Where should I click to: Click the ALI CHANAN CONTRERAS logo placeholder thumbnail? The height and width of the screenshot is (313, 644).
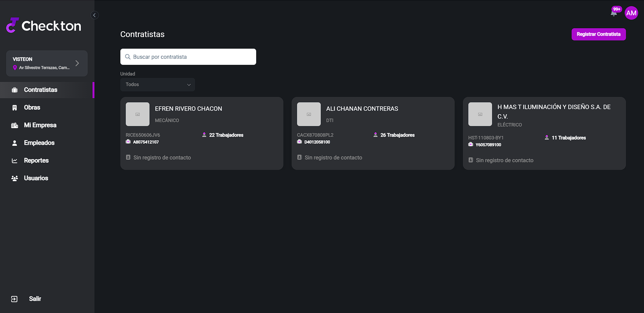pyautogui.click(x=309, y=114)
